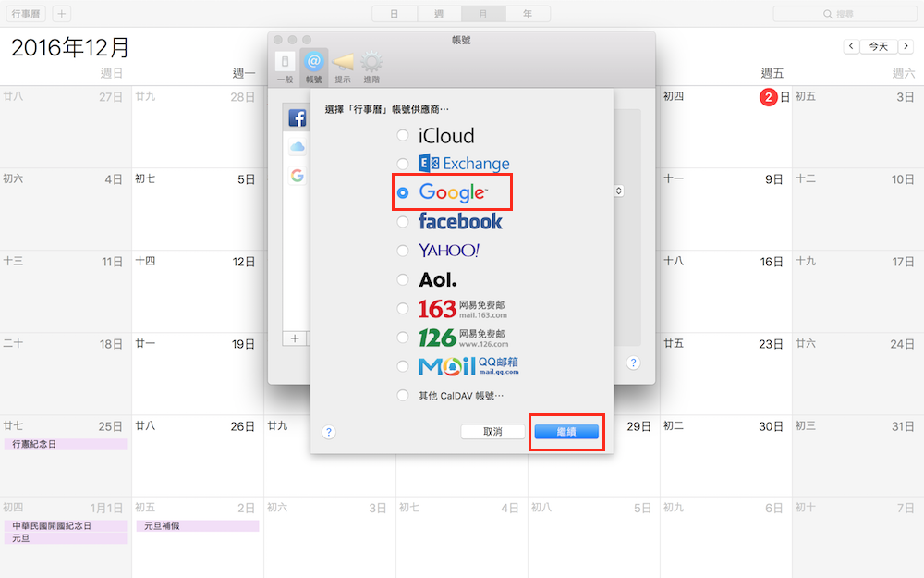Select the Google radio button
This screenshot has height=578, width=924.
point(403,193)
